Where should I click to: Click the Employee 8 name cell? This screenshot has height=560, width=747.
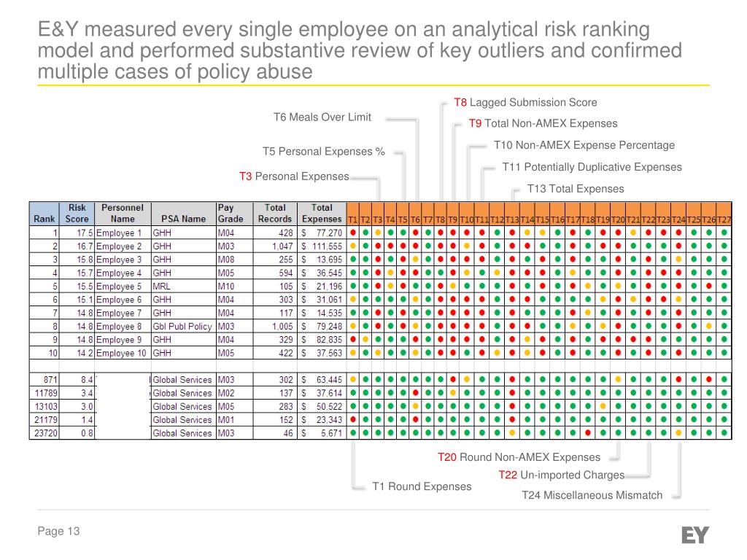point(123,326)
